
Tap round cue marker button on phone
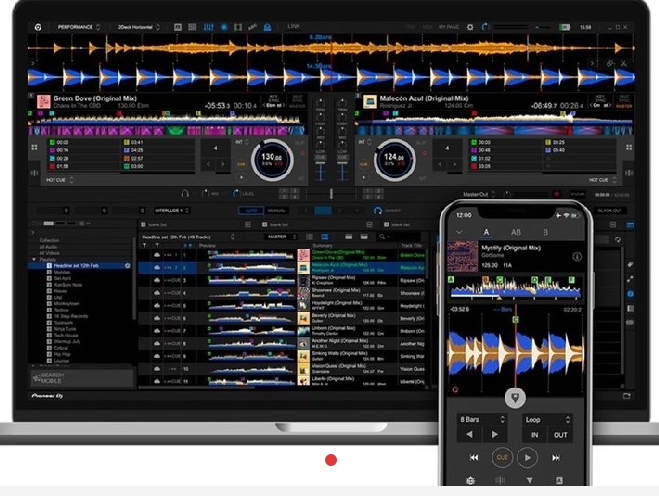(515, 398)
